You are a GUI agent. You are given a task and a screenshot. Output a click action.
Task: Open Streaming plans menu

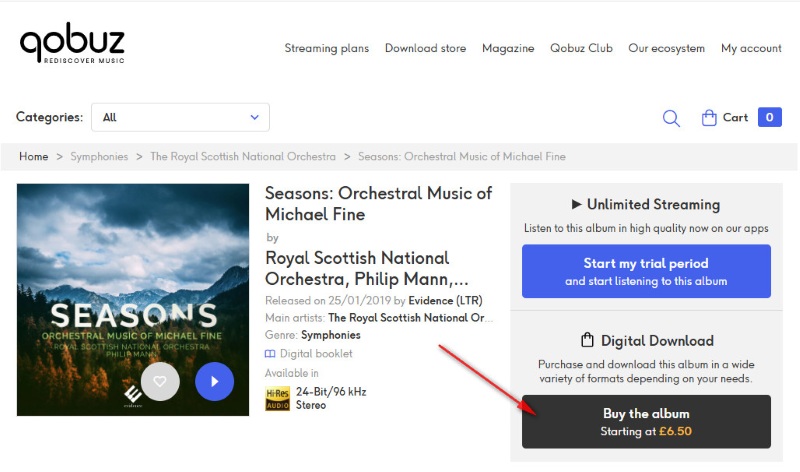[327, 48]
